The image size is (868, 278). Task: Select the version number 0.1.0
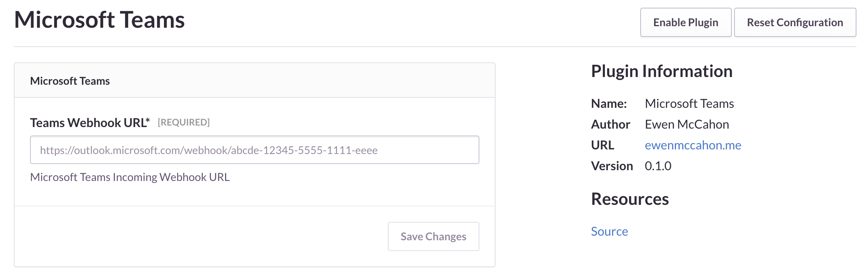pos(658,166)
